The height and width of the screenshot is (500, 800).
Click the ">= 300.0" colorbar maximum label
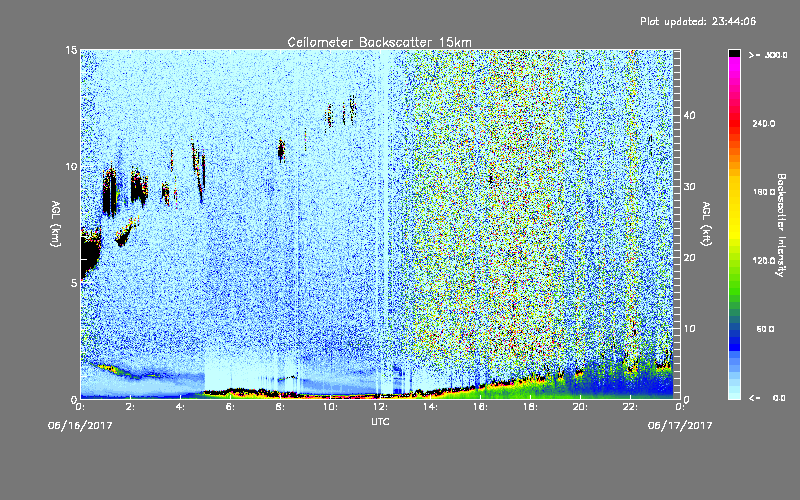(x=768, y=55)
